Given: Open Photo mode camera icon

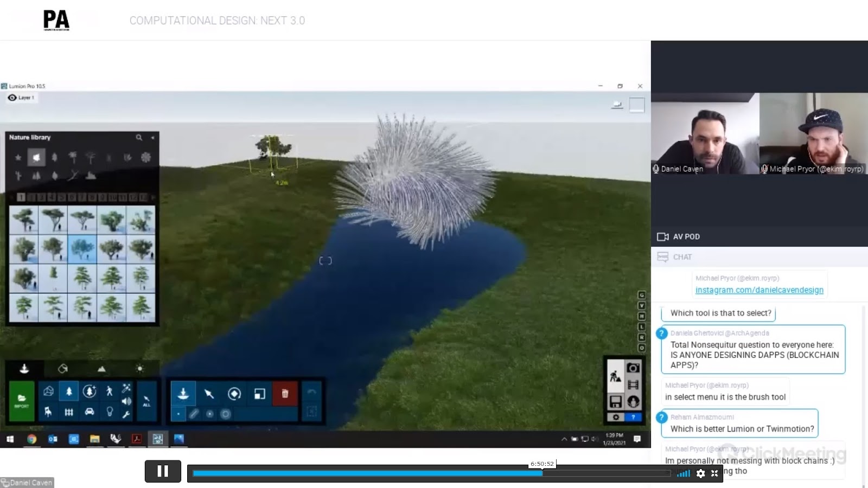Looking at the screenshot, I should point(633,368).
